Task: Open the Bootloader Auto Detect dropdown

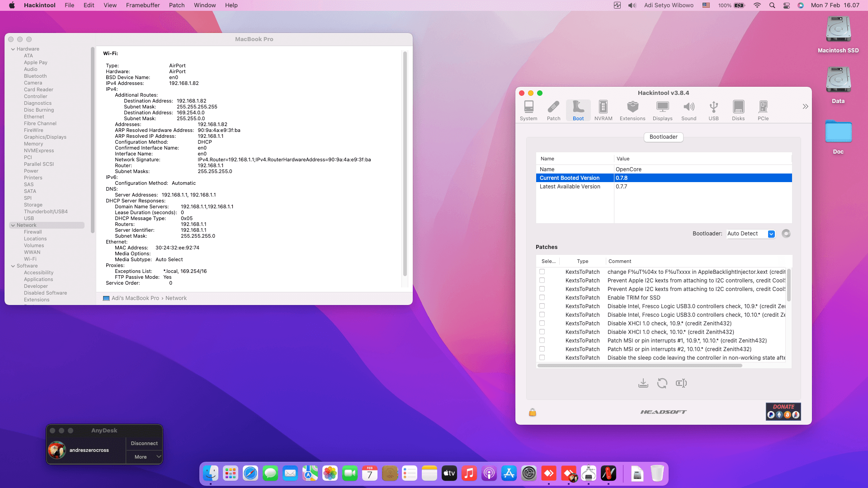Action: tap(751, 234)
